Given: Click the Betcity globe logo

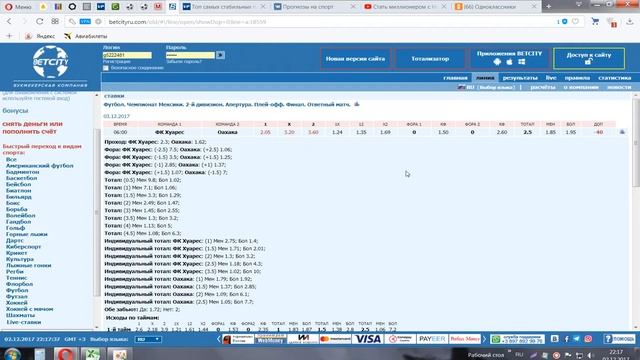Looking at the screenshot, I should point(51,62).
